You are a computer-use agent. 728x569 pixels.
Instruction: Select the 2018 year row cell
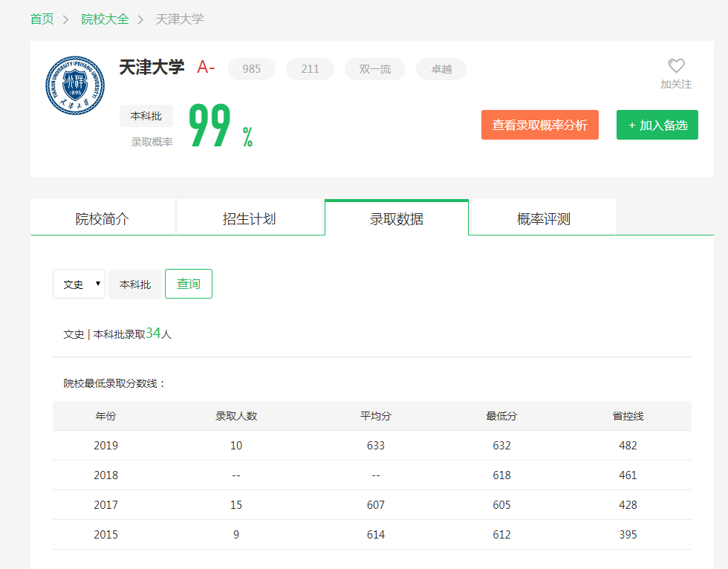105,475
